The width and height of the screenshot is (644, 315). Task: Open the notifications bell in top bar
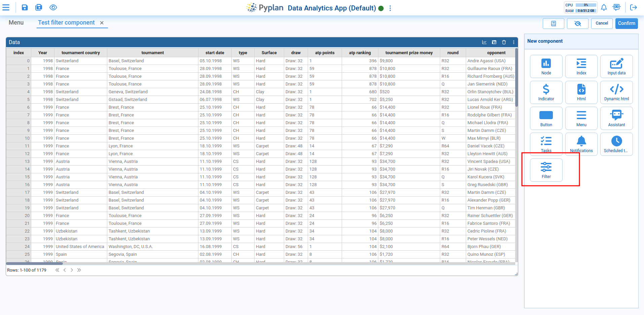tap(604, 7)
